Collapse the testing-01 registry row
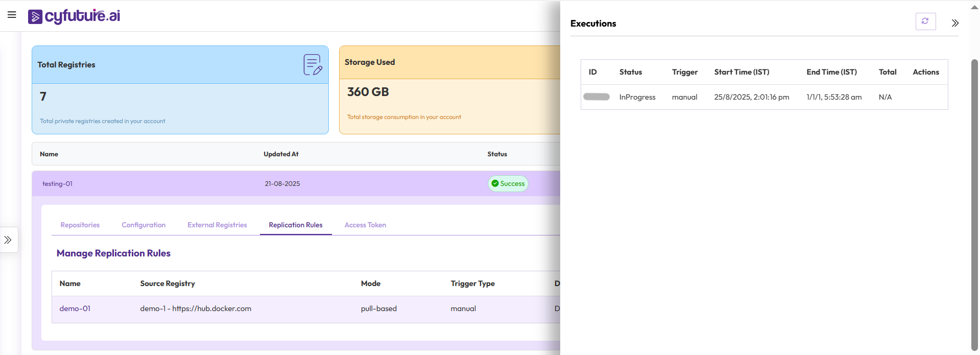 [x=57, y=184]
